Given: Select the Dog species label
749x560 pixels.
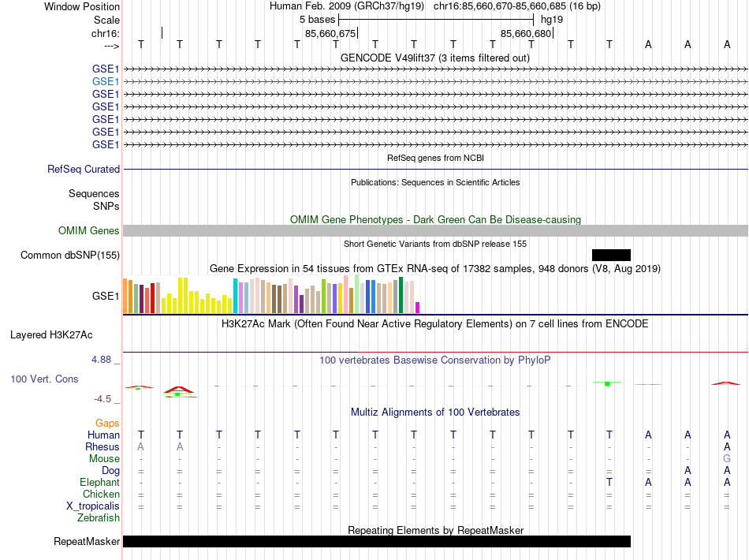Looking at the screenshot, I should tap(110, 471).
